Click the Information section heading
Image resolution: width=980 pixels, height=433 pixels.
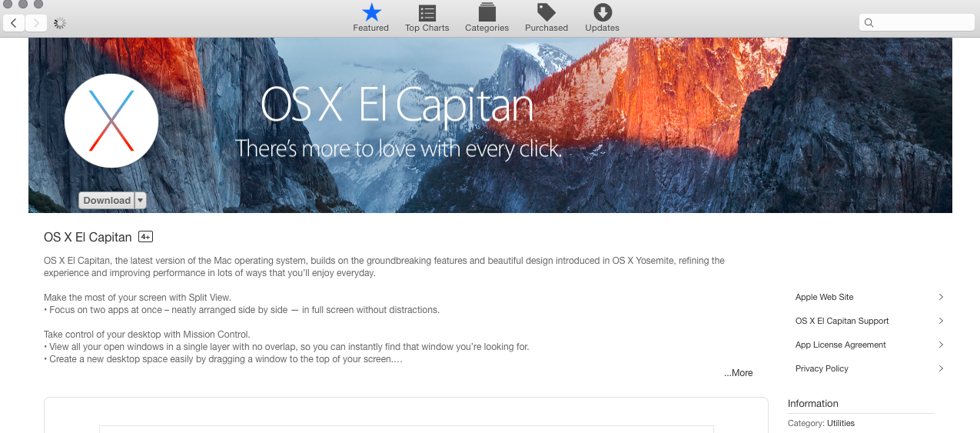[x=813, y=404]
